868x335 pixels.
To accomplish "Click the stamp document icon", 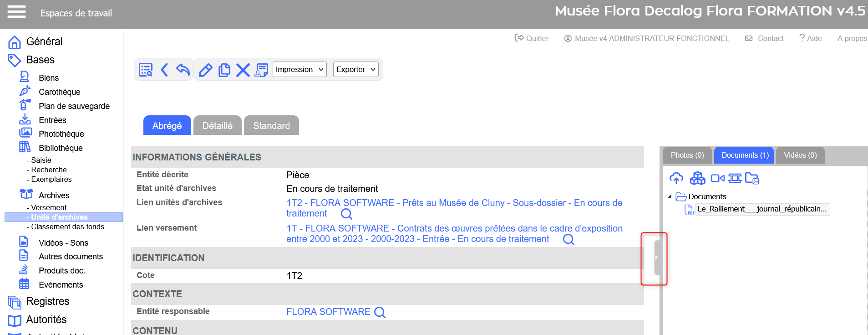I will tap(261, 70).
